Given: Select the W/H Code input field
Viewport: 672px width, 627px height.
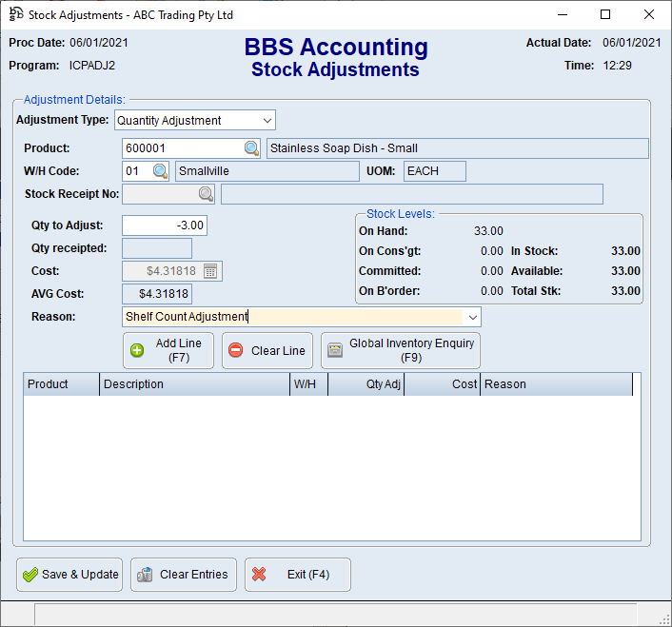Looking at the screenshot, I should click(x=136, y=171).
